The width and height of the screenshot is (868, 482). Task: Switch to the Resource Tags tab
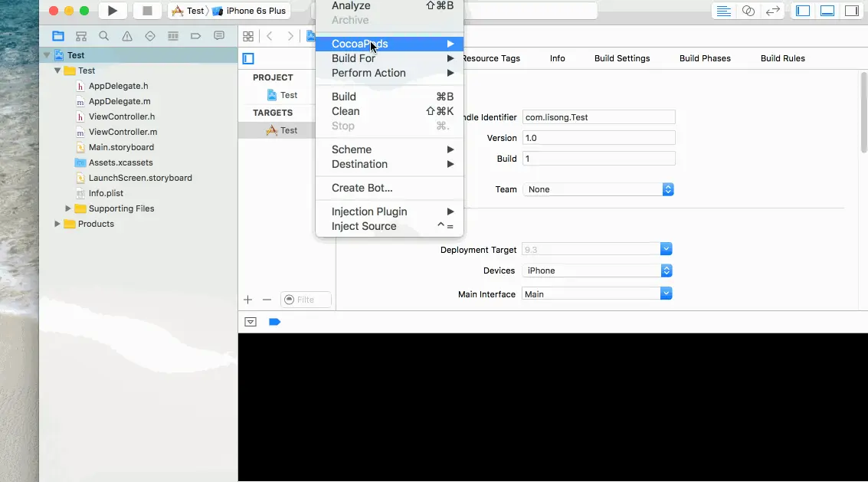[x=492, y=58]
